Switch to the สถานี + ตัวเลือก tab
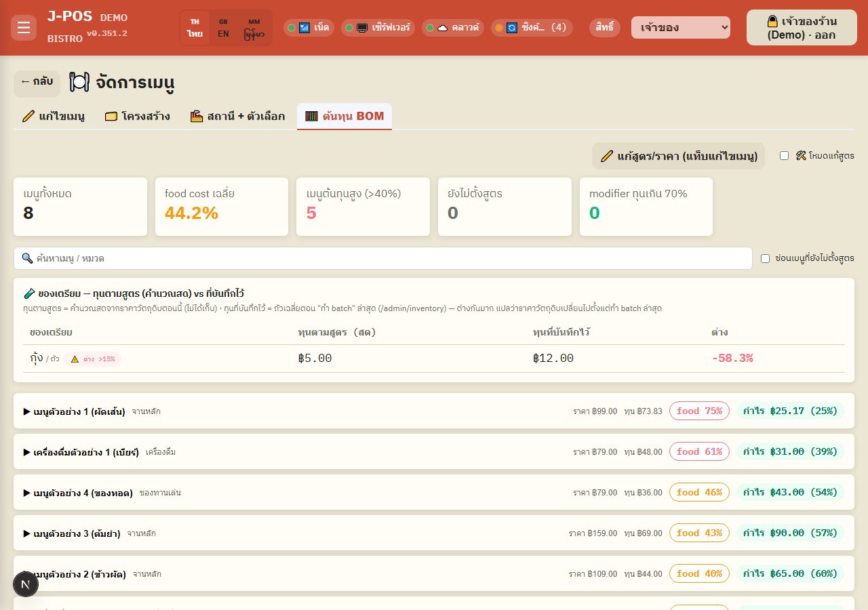868x610 pixels. click(x=237, y=117)
